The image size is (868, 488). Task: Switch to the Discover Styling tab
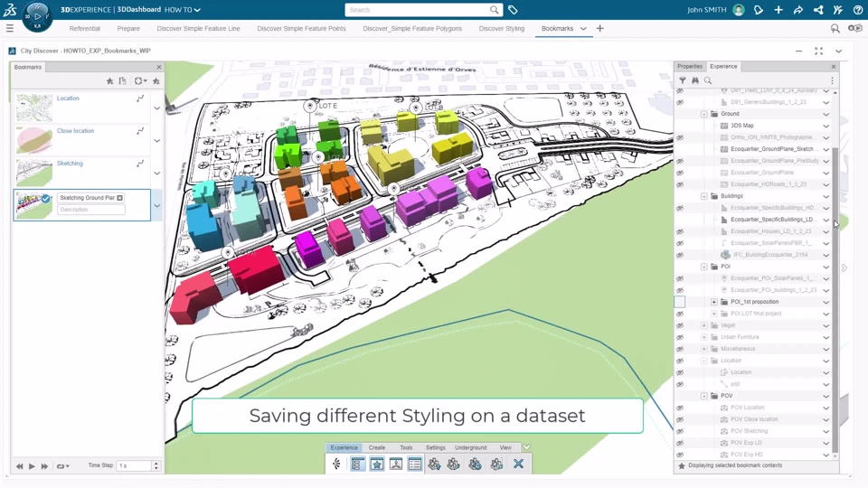click(502, 28)
